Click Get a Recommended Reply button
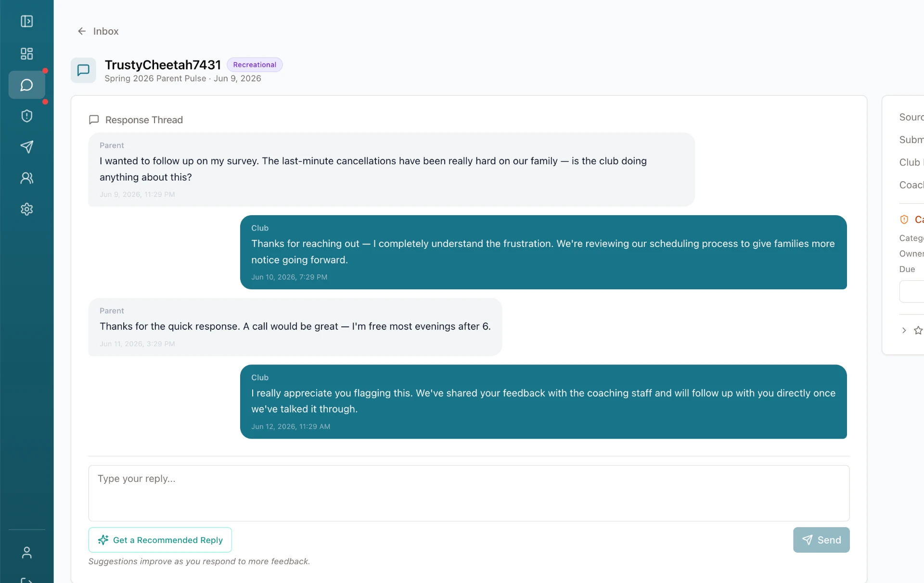Viewport: 924px width, 583px height. (x=160, y=540)
